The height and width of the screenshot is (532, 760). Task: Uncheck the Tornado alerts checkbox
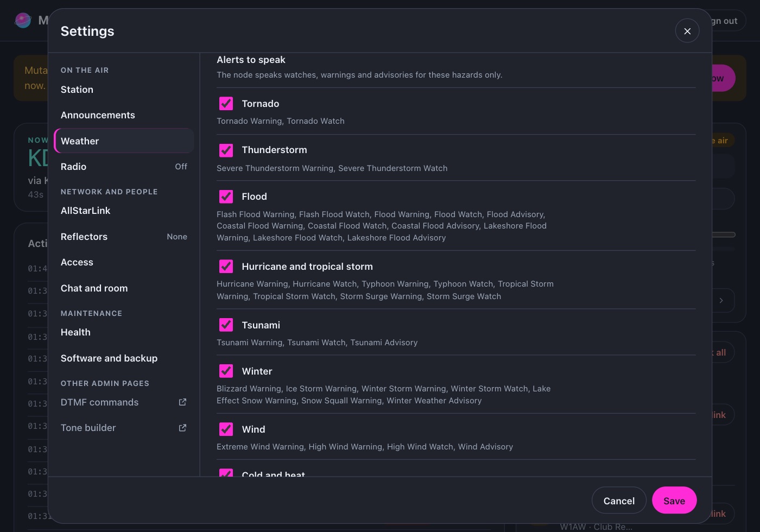(x=226, y=104)
